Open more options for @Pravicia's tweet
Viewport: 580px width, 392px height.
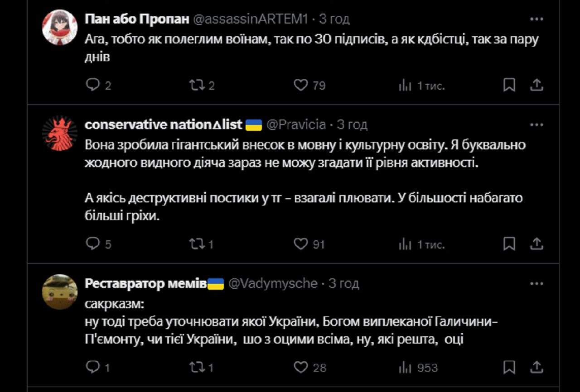[x=536, y=124]
